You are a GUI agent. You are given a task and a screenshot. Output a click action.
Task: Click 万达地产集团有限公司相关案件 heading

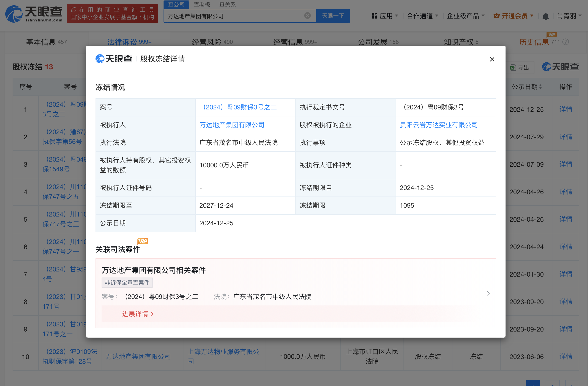(x=154, y=270)
